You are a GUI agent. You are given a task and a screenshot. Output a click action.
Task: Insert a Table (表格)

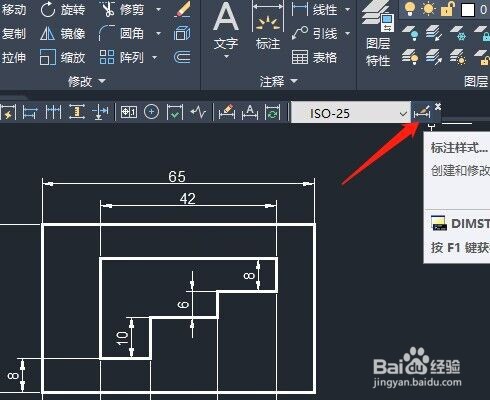coord(314,57)
